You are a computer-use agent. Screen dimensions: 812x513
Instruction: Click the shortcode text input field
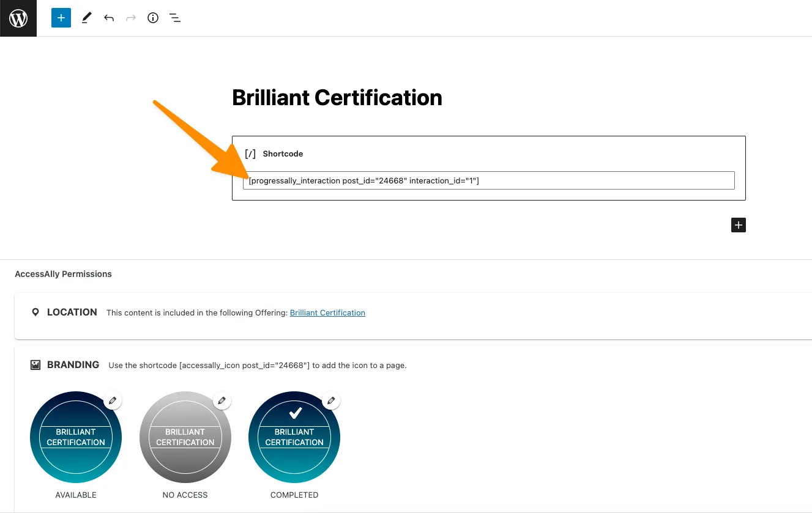click(488, 180)
